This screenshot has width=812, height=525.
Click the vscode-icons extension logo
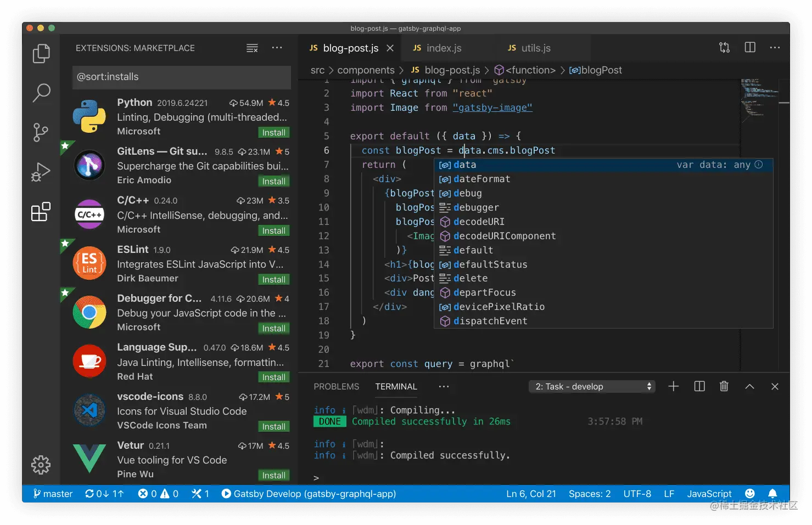[x=89, y=410]
